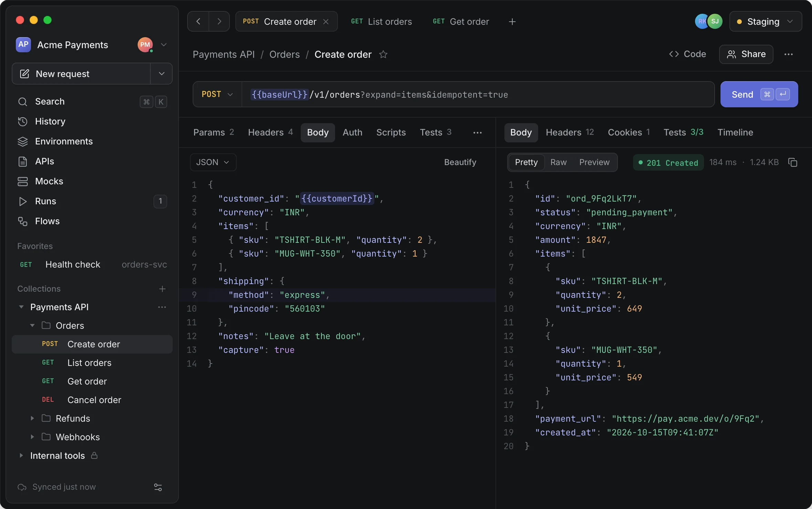Open Runs in the sidebar

point(92,201)
